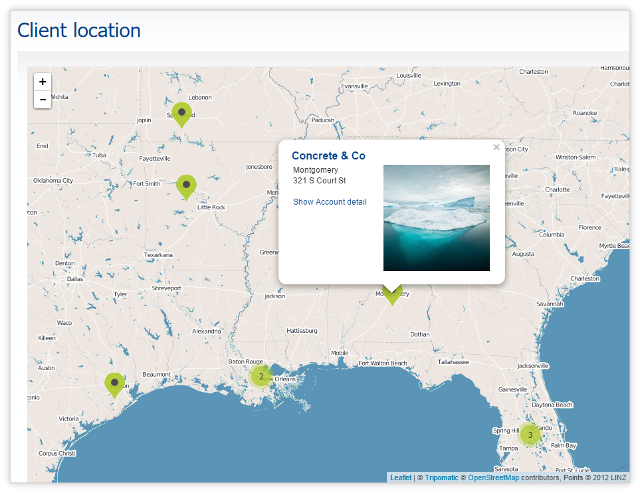
Task: Zoom in on the map with plus button
Action: 42,82
